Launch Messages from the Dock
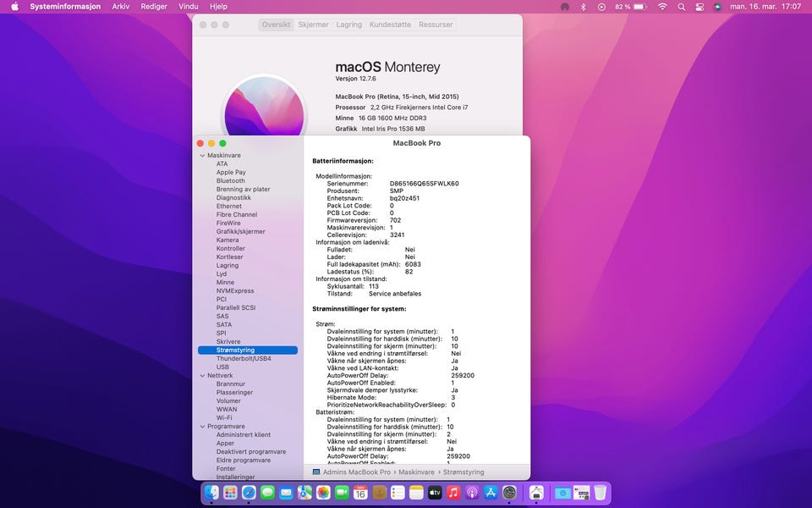This screenshot has height=508, width=812. pyautogui.click(x=267, y=492)
